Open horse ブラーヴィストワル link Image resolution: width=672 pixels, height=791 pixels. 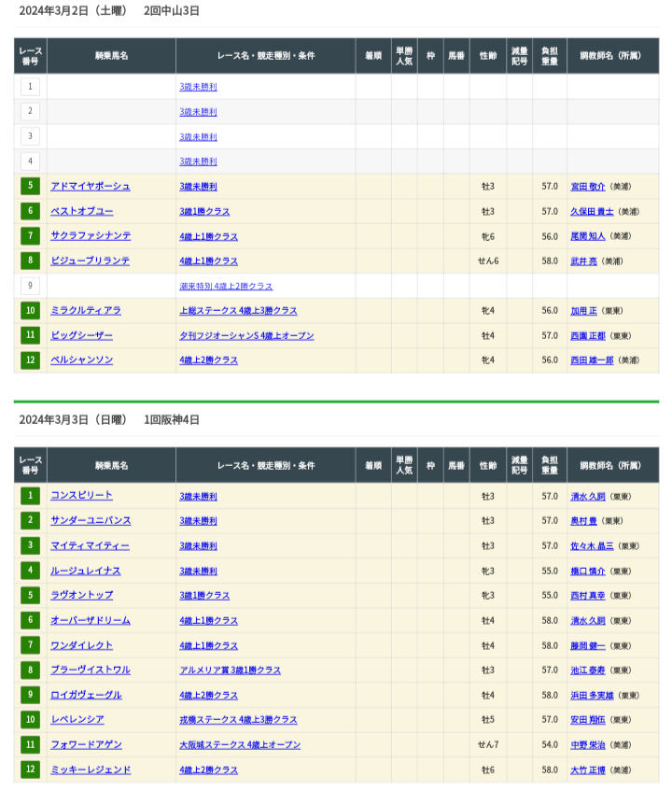(91, 670)
